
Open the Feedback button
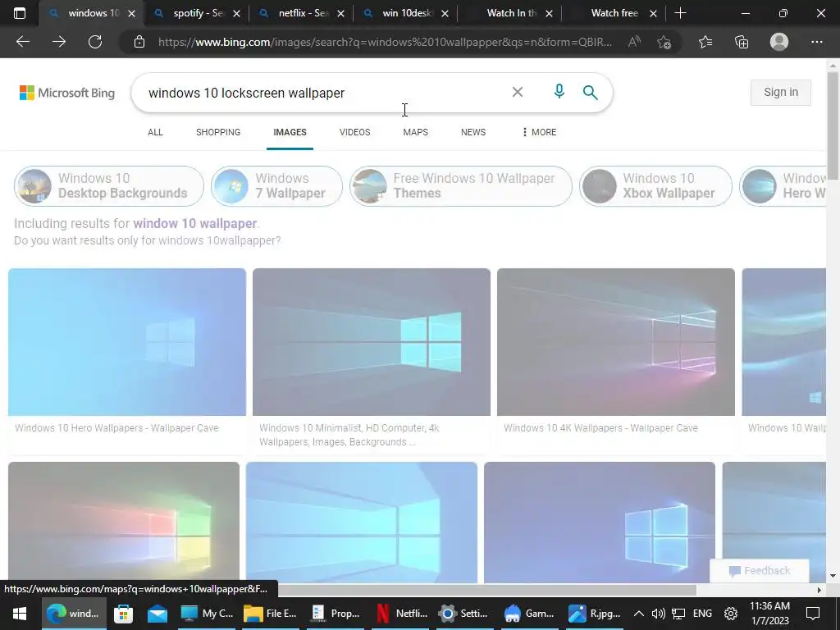pyautogui.click(x=759, y=571)
